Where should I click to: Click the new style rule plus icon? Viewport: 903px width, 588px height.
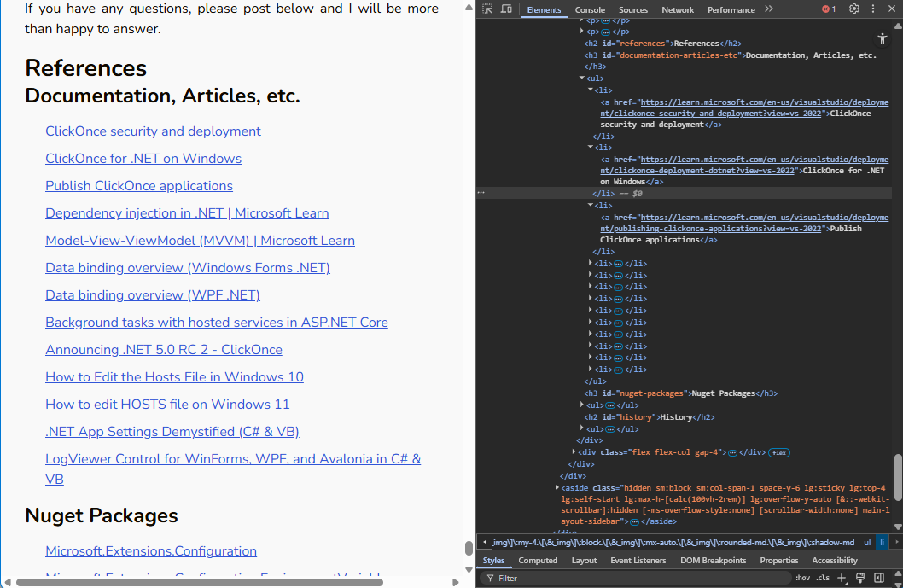[x=842, y=578]
